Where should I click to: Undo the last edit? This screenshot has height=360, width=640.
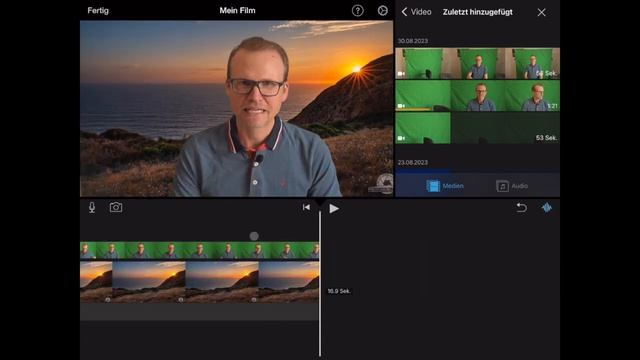tap(522, 208)
